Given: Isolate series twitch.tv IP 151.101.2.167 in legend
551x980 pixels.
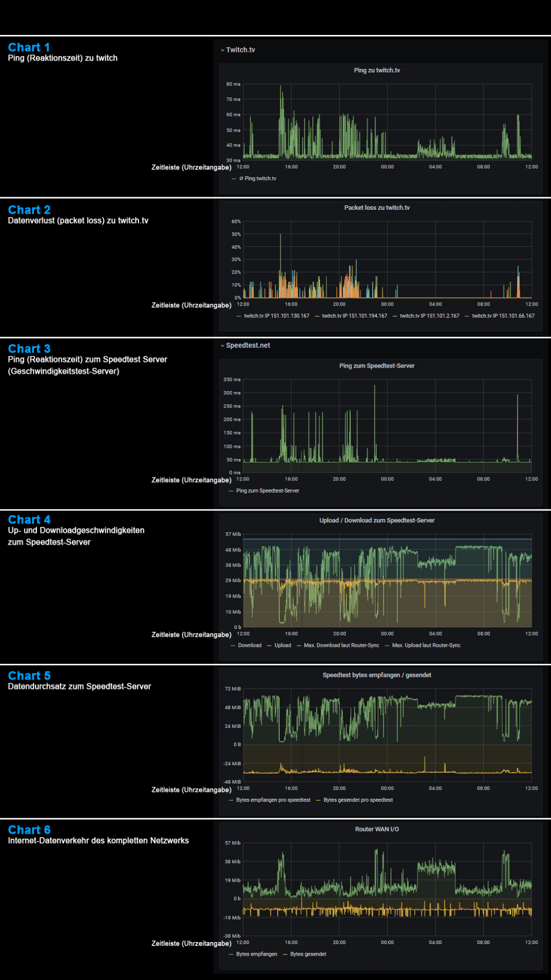Looking at the screenshot, I should point(429,316).
